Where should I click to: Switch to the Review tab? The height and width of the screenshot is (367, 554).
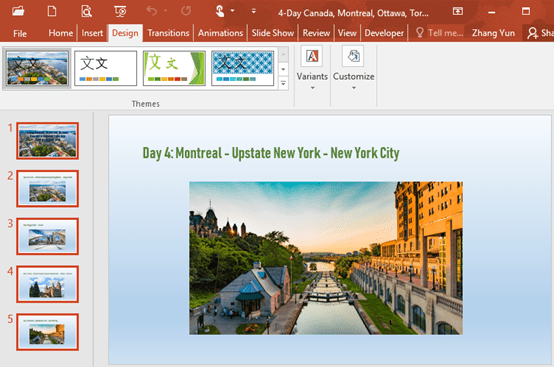click(316, 33)
